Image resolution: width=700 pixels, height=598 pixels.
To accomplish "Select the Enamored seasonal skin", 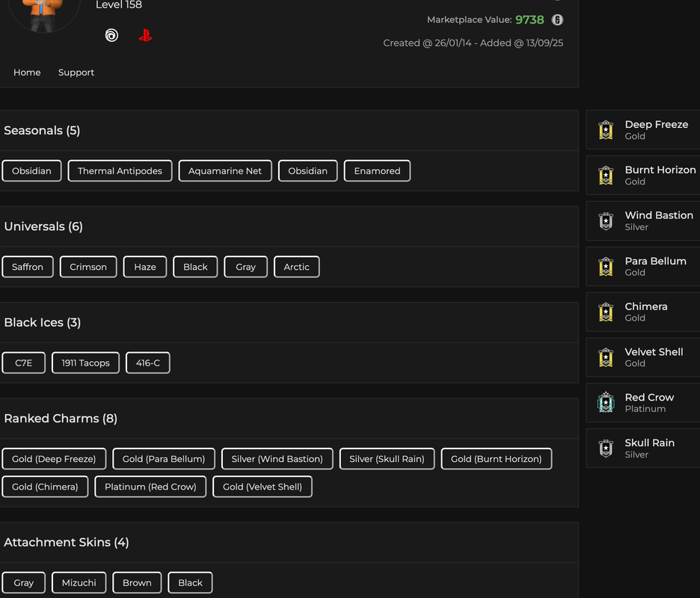I will [x=377, y=171].
